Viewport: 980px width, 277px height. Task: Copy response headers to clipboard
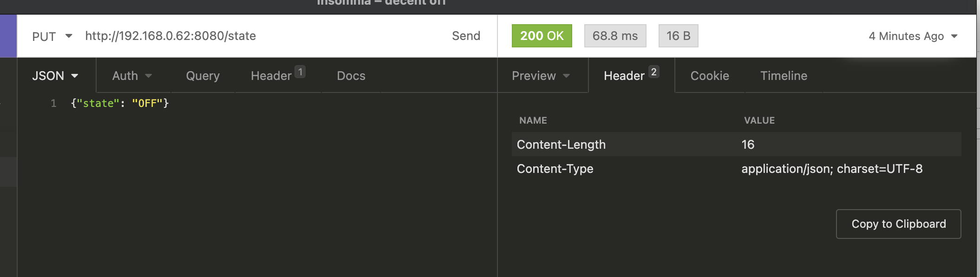tap(898, 224)
